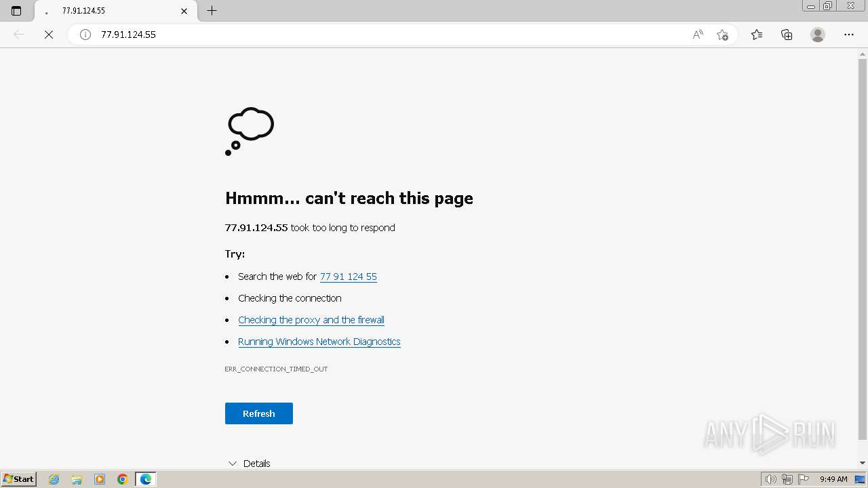Add this page to favorites star icon
This screenshot has height=488, width=868.
tap(722, 35)
